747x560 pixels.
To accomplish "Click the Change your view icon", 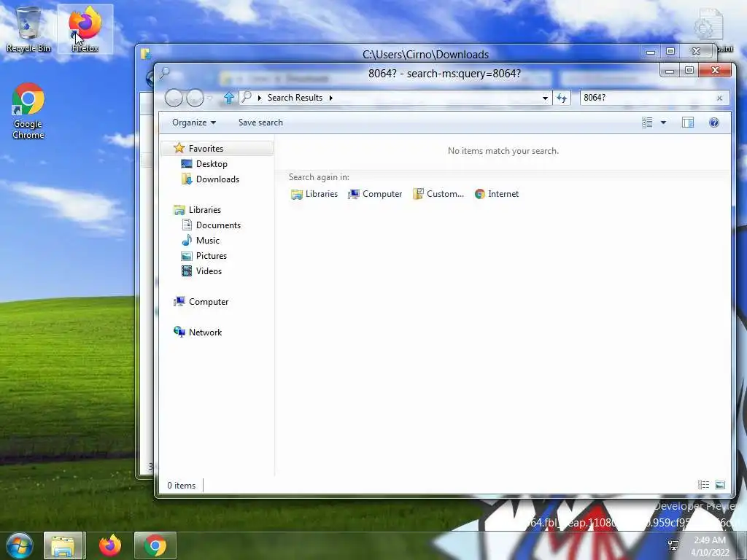I will (x=647, y=122).
